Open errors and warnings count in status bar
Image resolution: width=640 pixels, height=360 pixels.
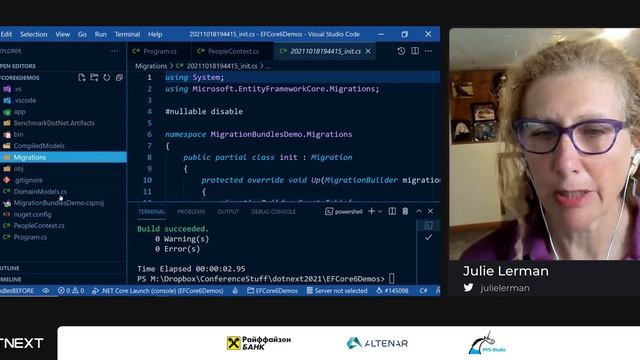[71, 291]
